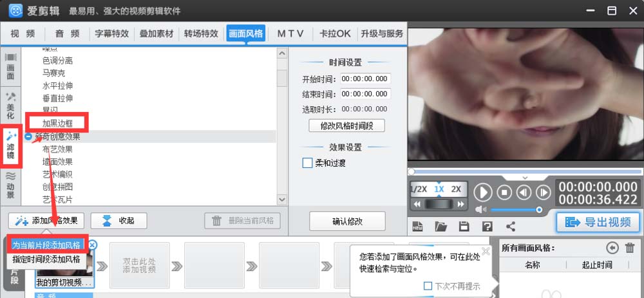This screenshot has width=644, height=298.
Task: Save the project with floppy disk icon
Action: [x=464, y=226]
